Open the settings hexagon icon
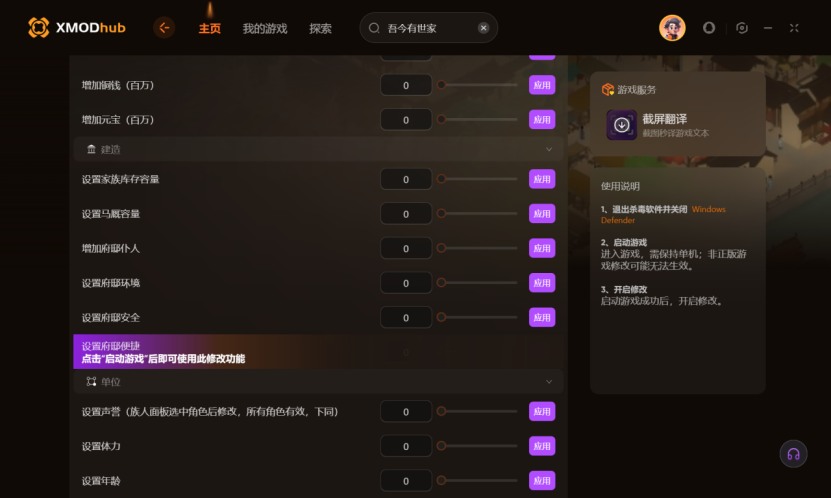The height and width of the screenshot is (498, 831). tap(742, 28)
